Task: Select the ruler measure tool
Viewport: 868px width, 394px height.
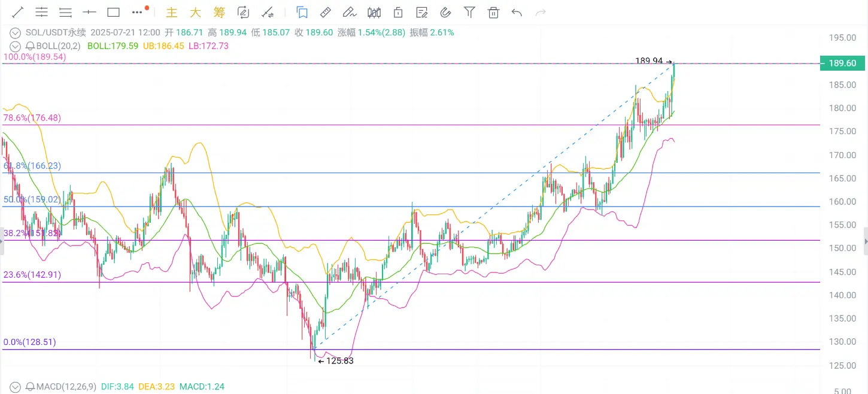Action: 326,12
